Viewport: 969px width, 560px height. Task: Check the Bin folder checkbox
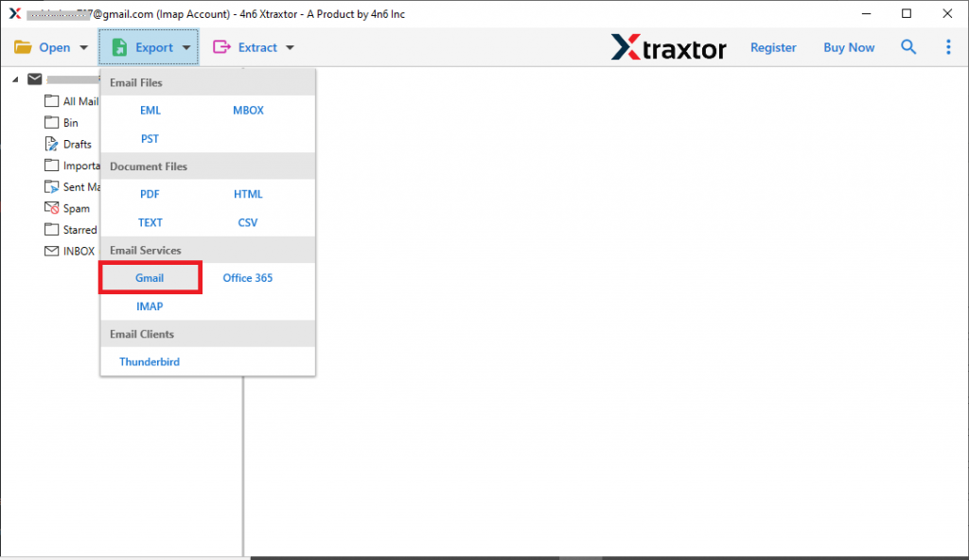(x=51, y=122)
